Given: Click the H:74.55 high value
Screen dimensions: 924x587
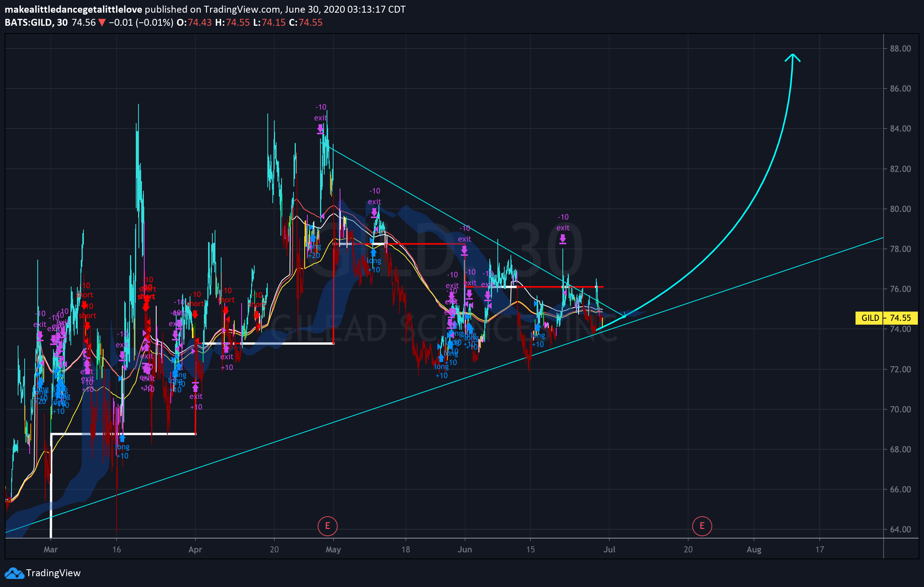Looking at the screenshot, I should coord(232,23).
